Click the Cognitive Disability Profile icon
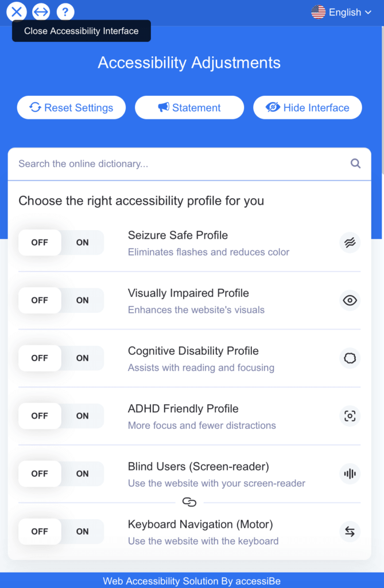This screenshot has height=588, width=384. click(350, 358)
